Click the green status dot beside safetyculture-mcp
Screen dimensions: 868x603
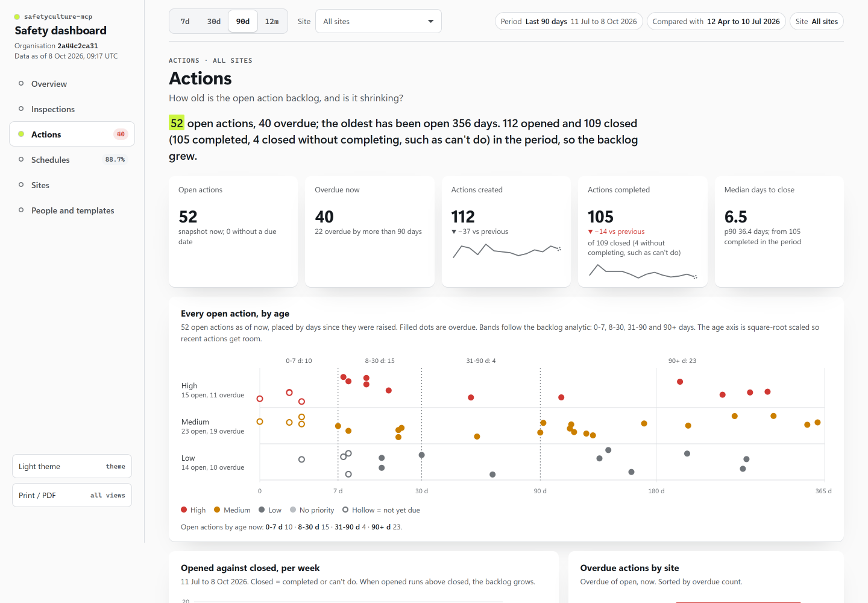pos(17,17)
